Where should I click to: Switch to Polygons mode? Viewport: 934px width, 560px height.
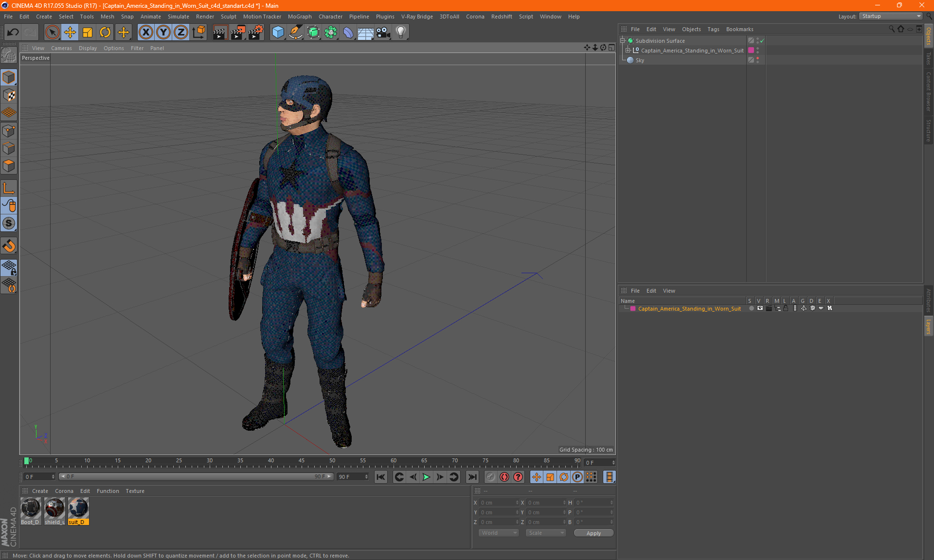[x=9, y=166]
